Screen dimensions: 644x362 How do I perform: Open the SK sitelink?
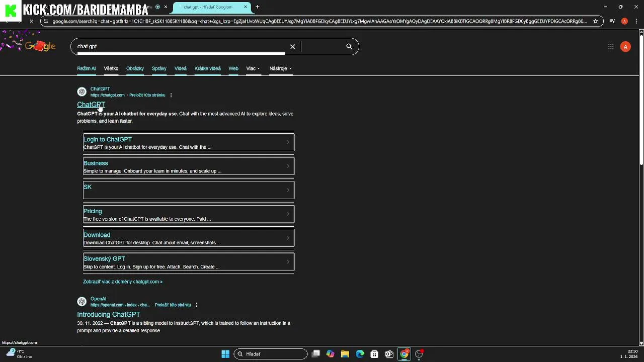pyautogui.click(x=88, y=187)
